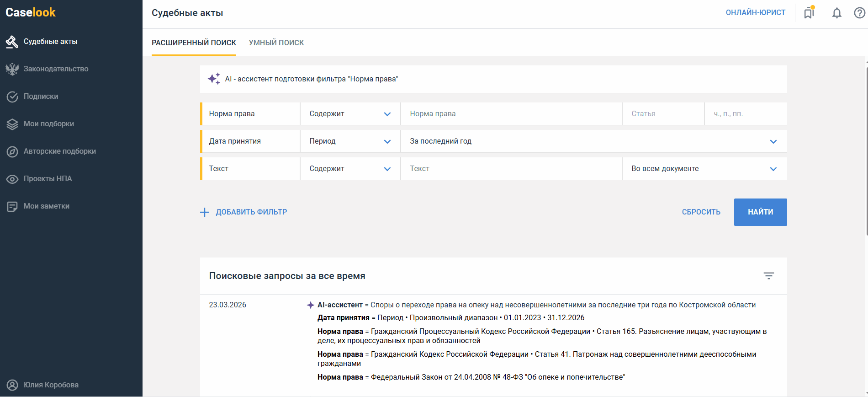The width and height of the screenshot is (868, 397).
Task: Open Мои подборки in the sidebar
Action: 48,124
